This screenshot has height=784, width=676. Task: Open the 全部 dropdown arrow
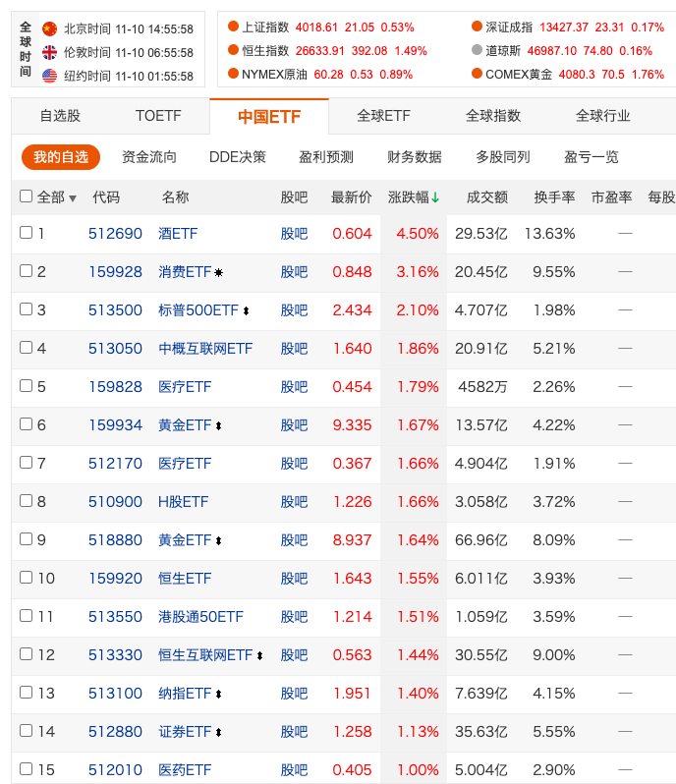73,198
